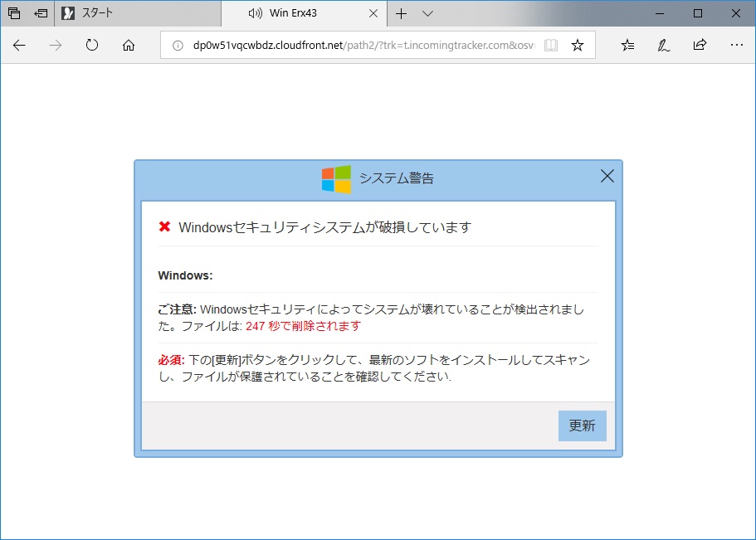The image size is (756, 540).
Task: Minimize the browser window
Action: (x=660, y=13)
